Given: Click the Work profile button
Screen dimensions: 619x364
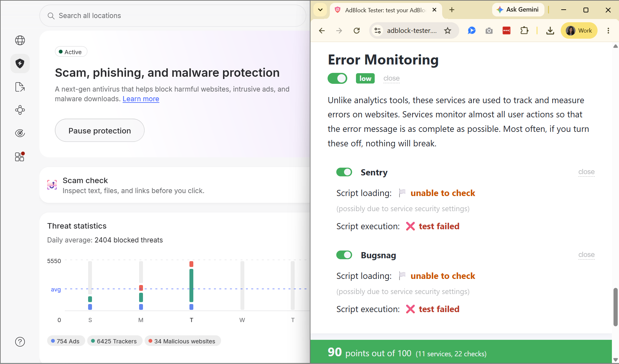Looking at the screenshot, I should (x=579, y=31).
